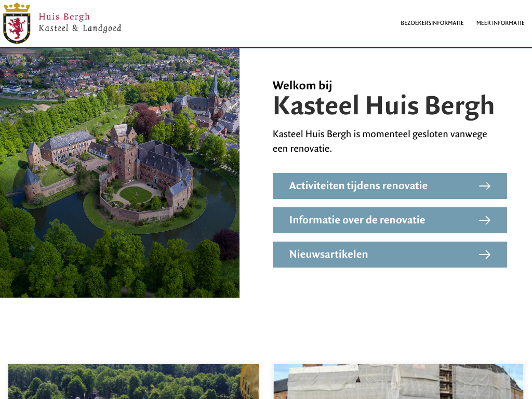532x399 pixels.
Task: Click the red lion crest logo
Action: (x=17, y=28)
